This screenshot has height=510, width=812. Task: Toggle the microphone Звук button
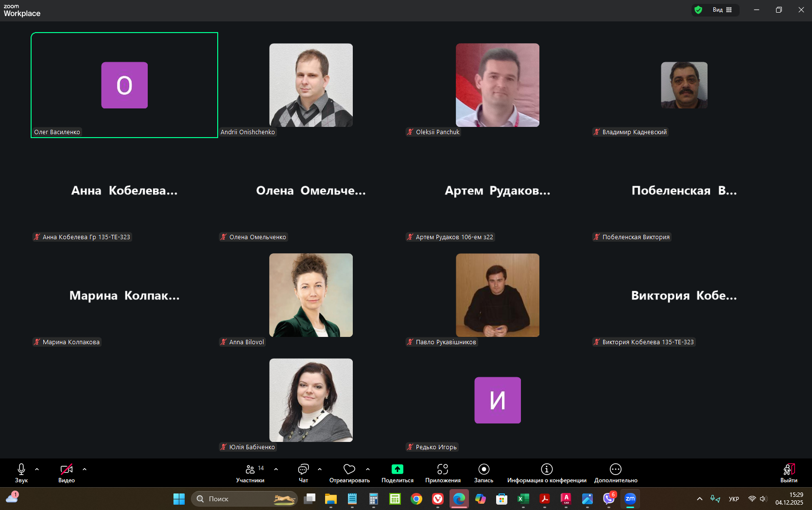pos(21,473)
